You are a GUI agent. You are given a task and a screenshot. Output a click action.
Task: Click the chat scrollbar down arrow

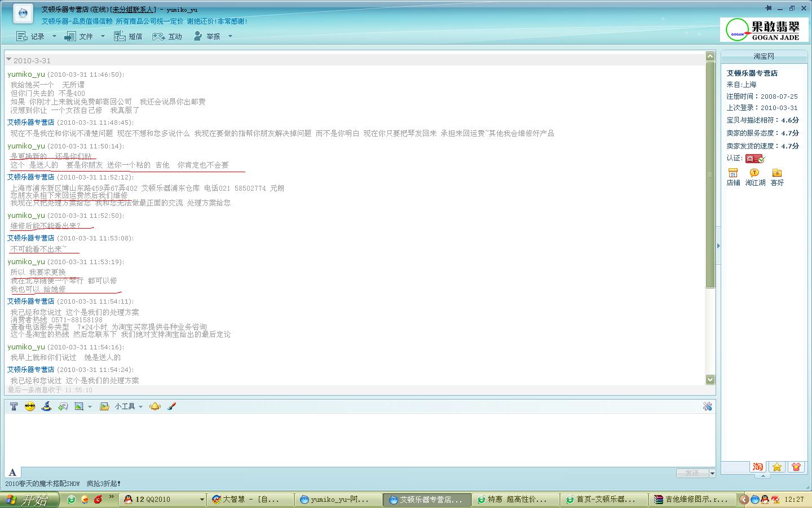pyautogui.click(x=710, y=380)
